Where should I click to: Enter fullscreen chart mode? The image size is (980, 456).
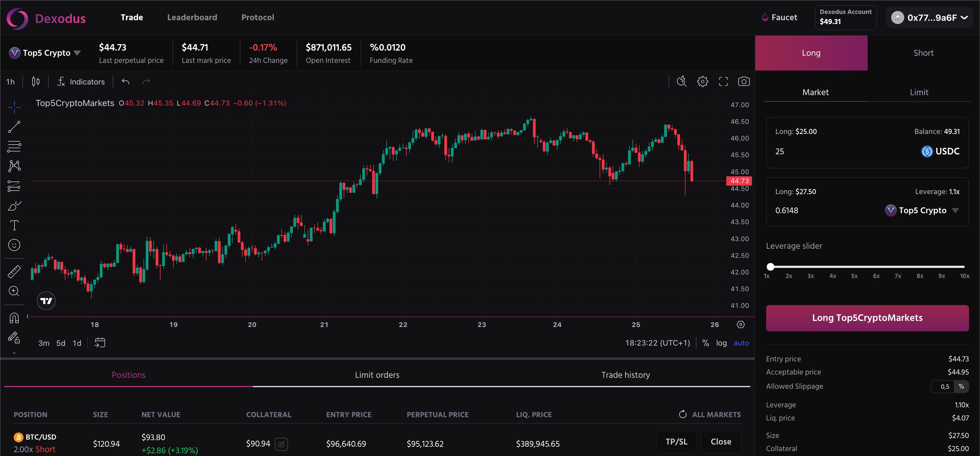pyautogui.click(x=723, y=81)
